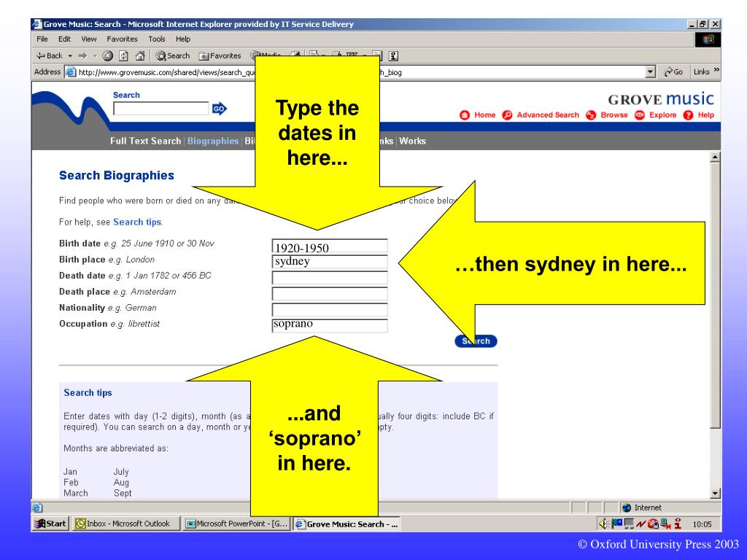Select the Biographies tab
Image resolution: width=747 pixels, height=560 pixels.
coord(212,141)
